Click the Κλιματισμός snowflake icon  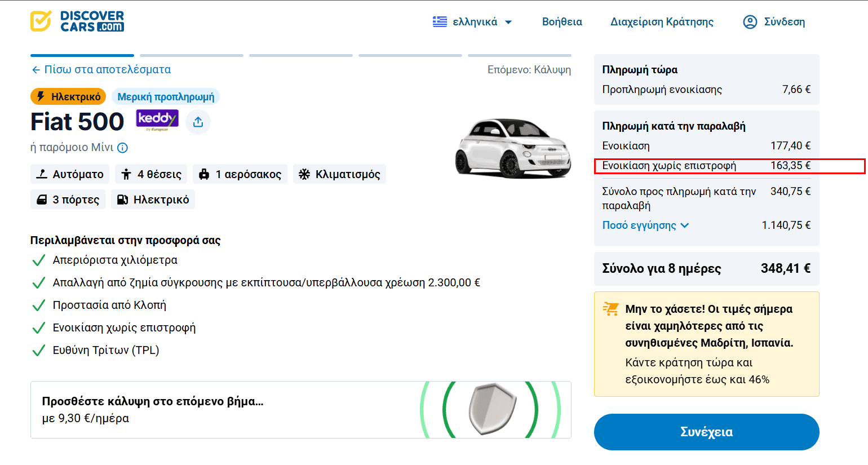(304, 174)
